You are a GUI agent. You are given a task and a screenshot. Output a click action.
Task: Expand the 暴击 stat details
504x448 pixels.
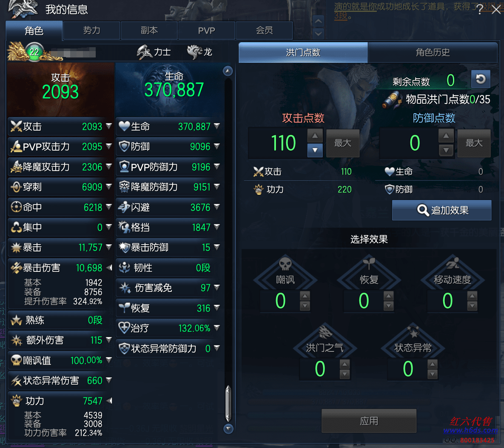point(109,247)
